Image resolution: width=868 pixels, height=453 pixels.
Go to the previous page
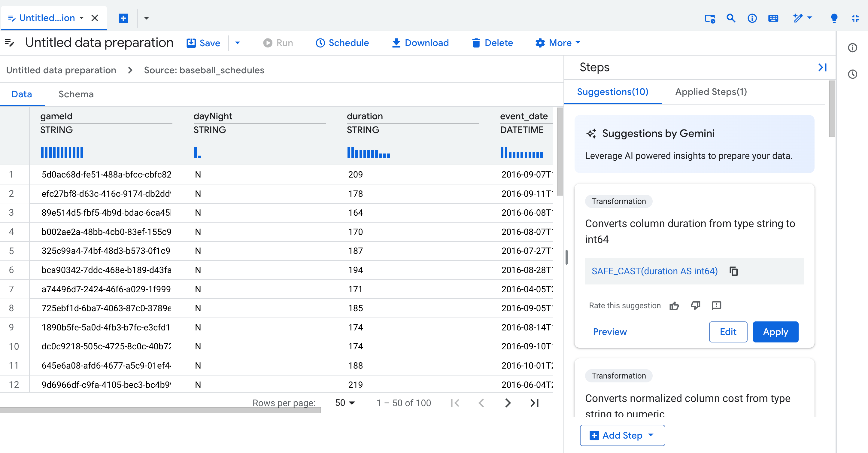tap(481, 403)
